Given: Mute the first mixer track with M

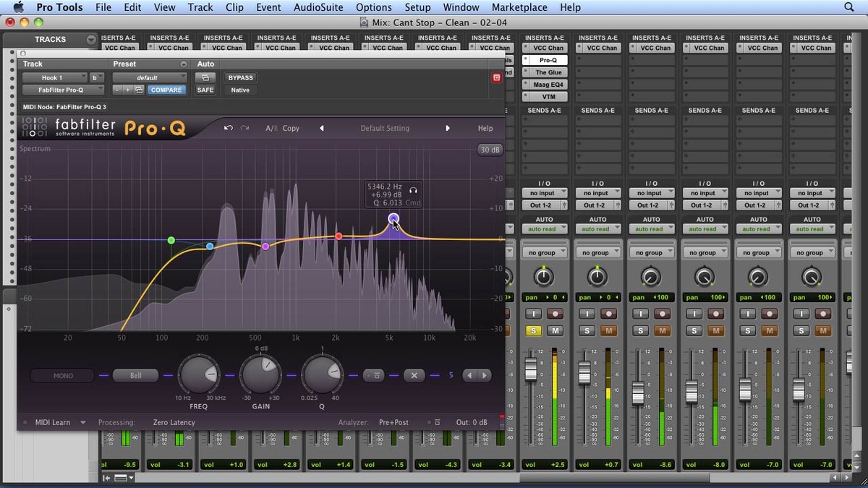Looking at the screenshot, I should (555, 330).
